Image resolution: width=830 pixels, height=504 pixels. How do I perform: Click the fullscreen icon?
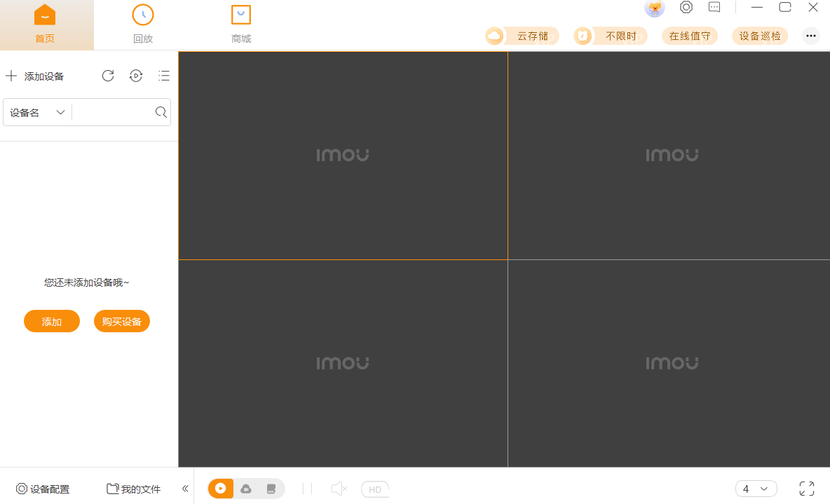click(x=807, y=489)
